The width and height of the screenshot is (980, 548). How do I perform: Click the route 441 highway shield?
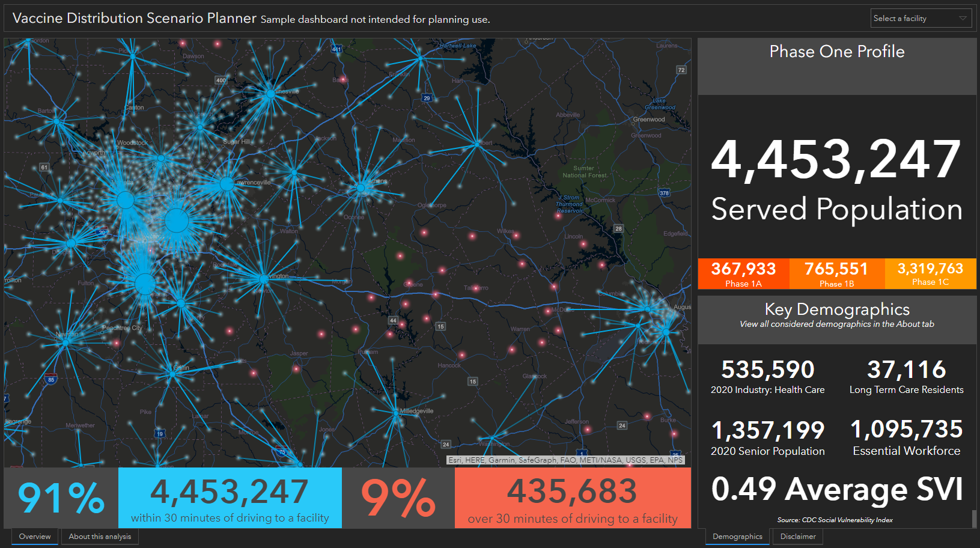[336, 49]
